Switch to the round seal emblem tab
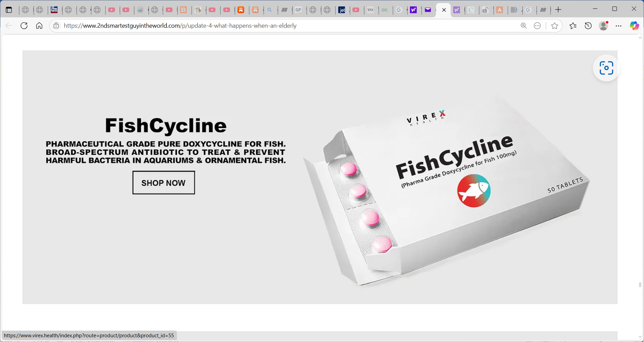The height and width of the screenshot is (342, 644). click(141, 10)
